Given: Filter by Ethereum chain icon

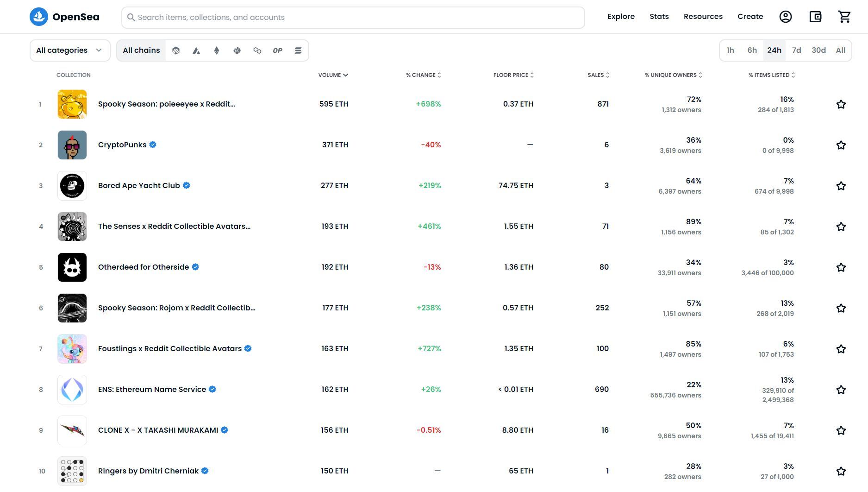Looking at the screenshot, I should 217,50.
